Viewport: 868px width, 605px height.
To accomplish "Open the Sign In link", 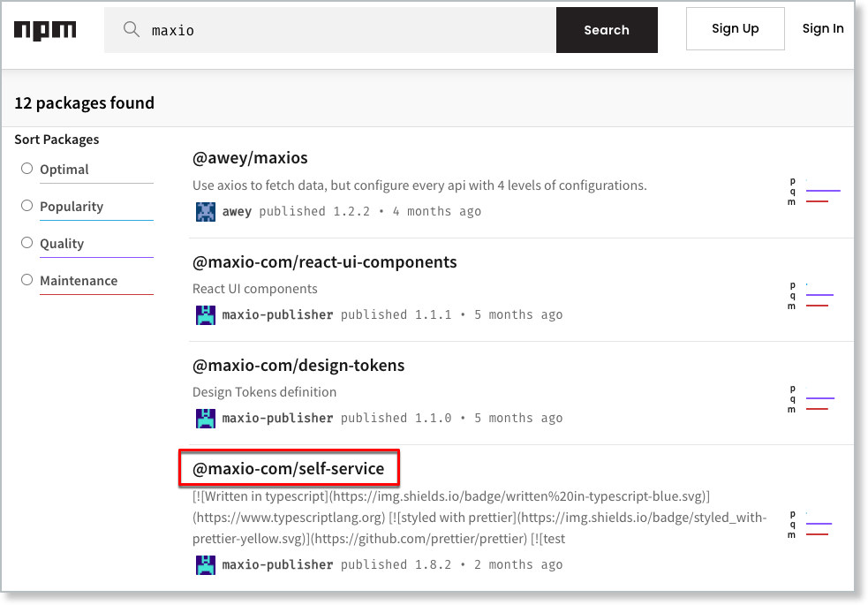I will coord(822,29).
